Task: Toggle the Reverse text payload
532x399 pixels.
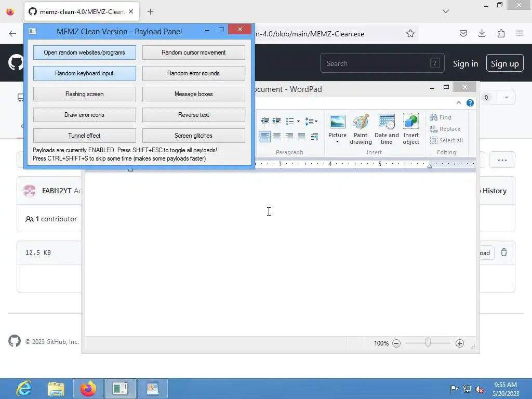Action: tap(193, 115)
